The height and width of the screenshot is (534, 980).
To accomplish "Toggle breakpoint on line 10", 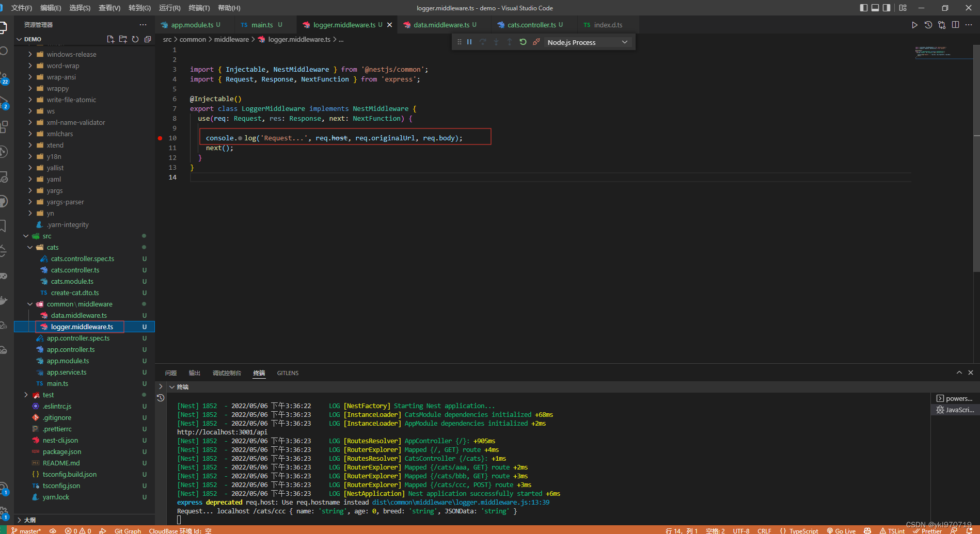I will pos(160,138).
